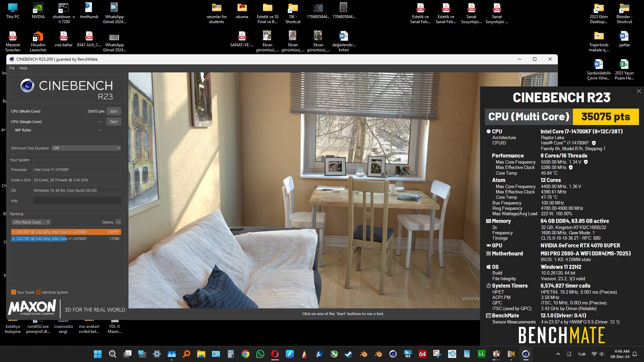Click the Max Core Frequency verified shield
Viewport: 644px width, 362px height.
pyautogui.click(x=586, y=162)
